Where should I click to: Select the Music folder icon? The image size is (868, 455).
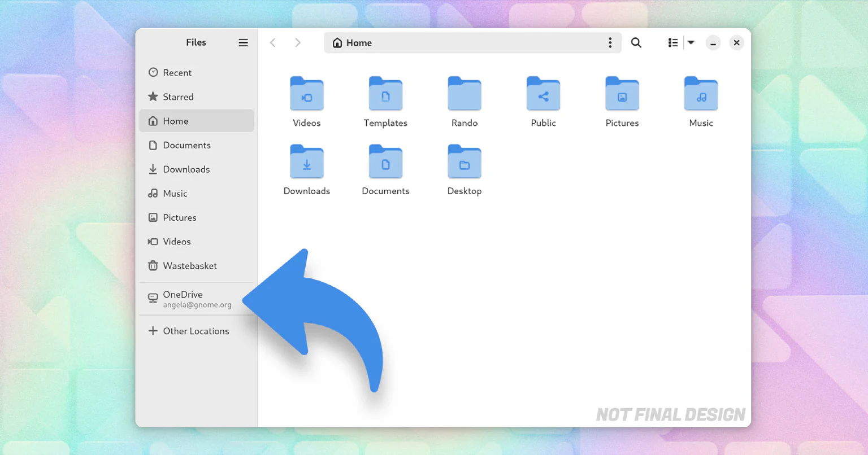[x=701, y=94]
